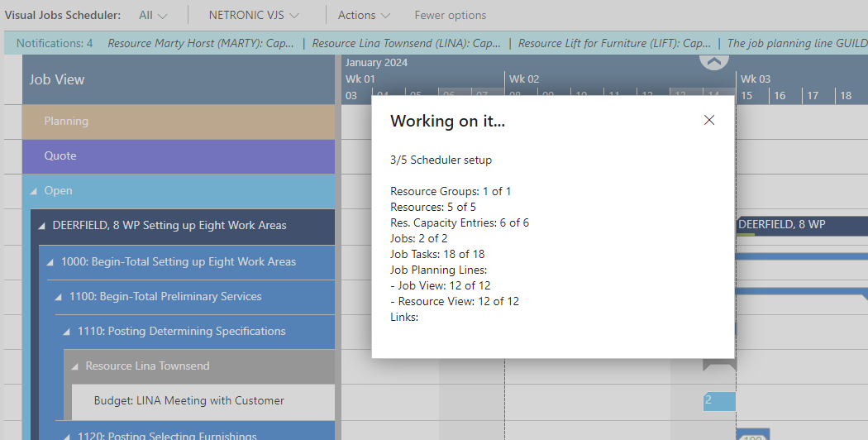Collapse the DEERFIELD, 8 WP job row
This screenshot has width=868, height=440.
42,226
